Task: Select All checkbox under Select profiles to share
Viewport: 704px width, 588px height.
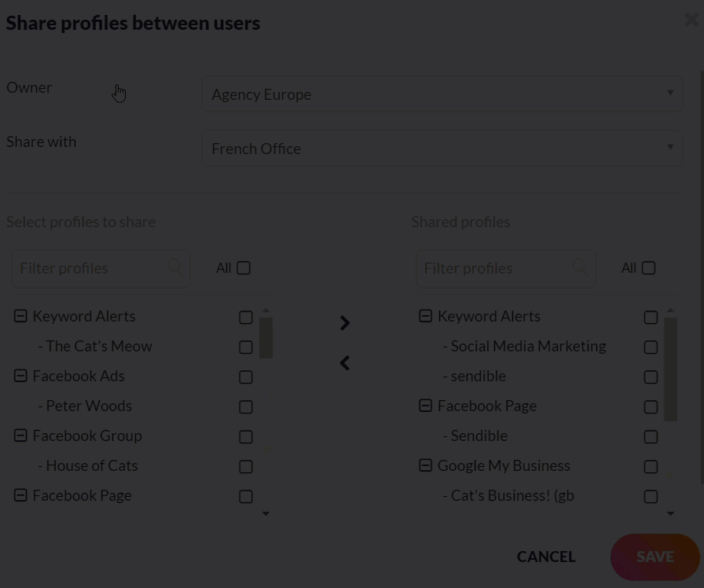Action: [x=244, y=268]
